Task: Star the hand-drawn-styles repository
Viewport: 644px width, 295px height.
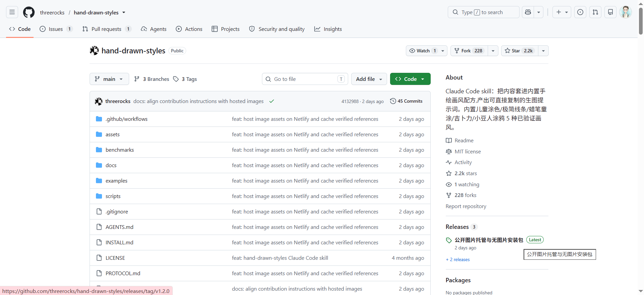Action: (x=520, y=51)
